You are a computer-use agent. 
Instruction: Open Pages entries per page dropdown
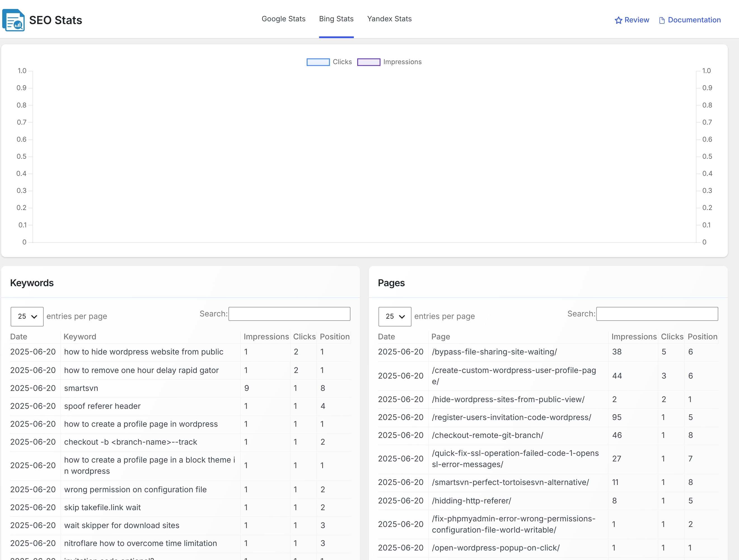tap(395, 316)
